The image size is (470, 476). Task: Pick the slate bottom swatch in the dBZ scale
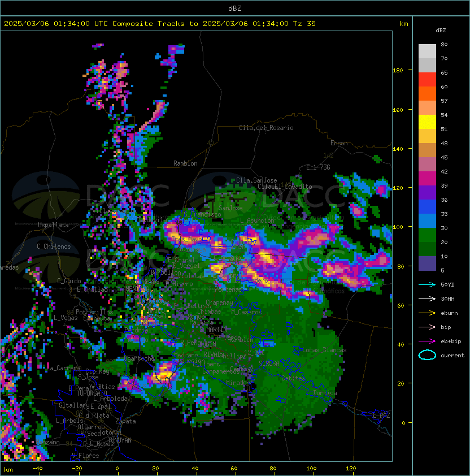(427, 263)
